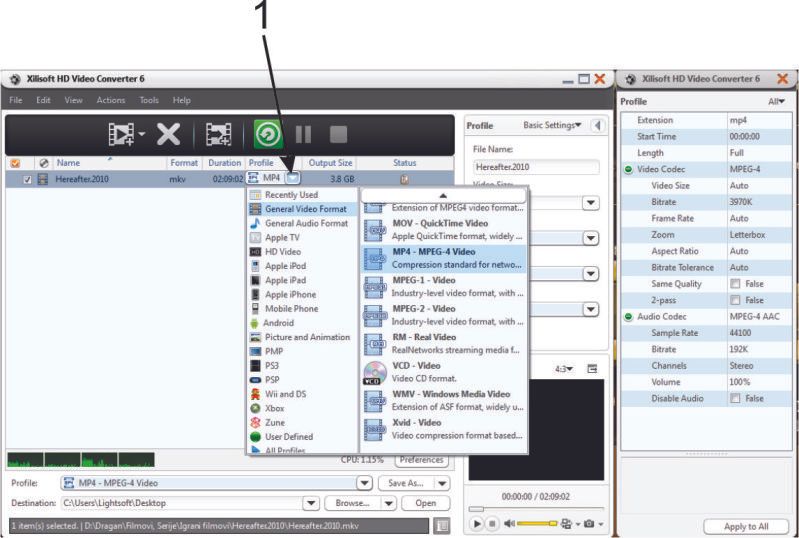799x538 pixels.
Task: Select the MOV - QuickTime Video format
Action: pyautogui.click(x=443, y=230)
